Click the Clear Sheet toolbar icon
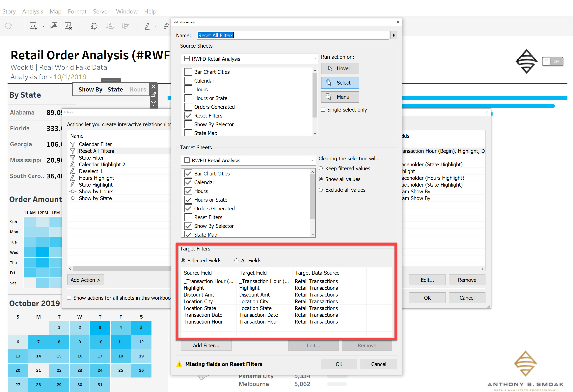Image resolution: width=573 pixels, height=392 pixels. tap(68, 26)
